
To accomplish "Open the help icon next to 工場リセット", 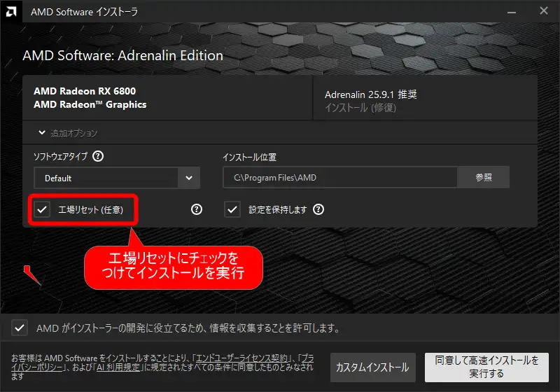I will click(x=197, y=209).
